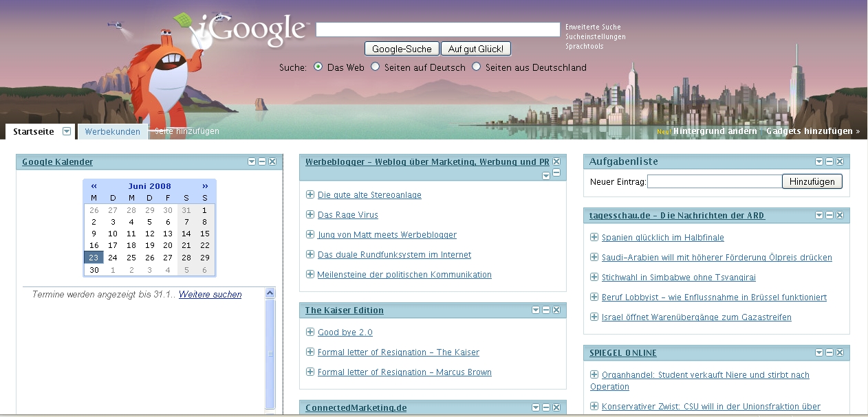Image resolution: width=868 pixels, height=417 pixels.
Task: Minimize The Kaiser Edition gadget
Action: (546, 311)
